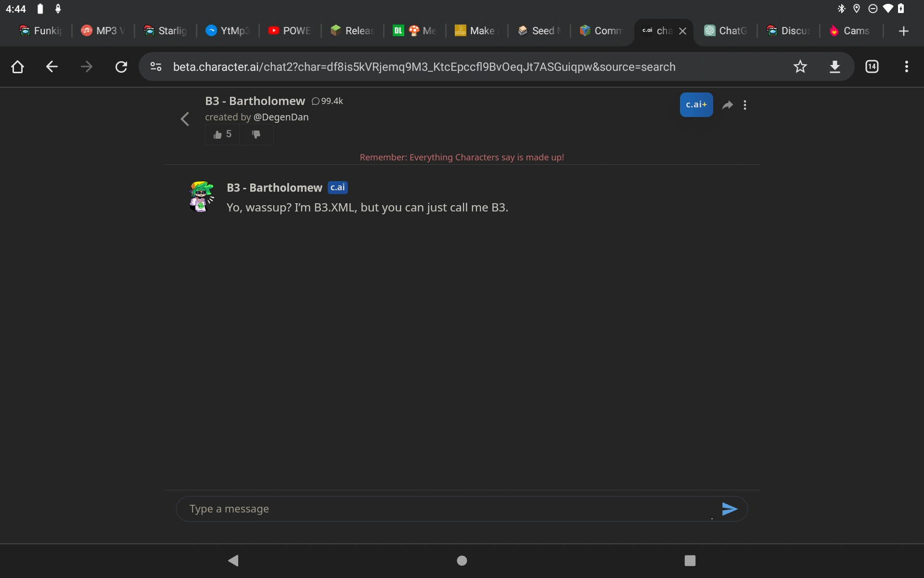The width and height of the screenshot is (924, 578).
Task: Switch to the ChatG tab
Action: coord(726,31)
